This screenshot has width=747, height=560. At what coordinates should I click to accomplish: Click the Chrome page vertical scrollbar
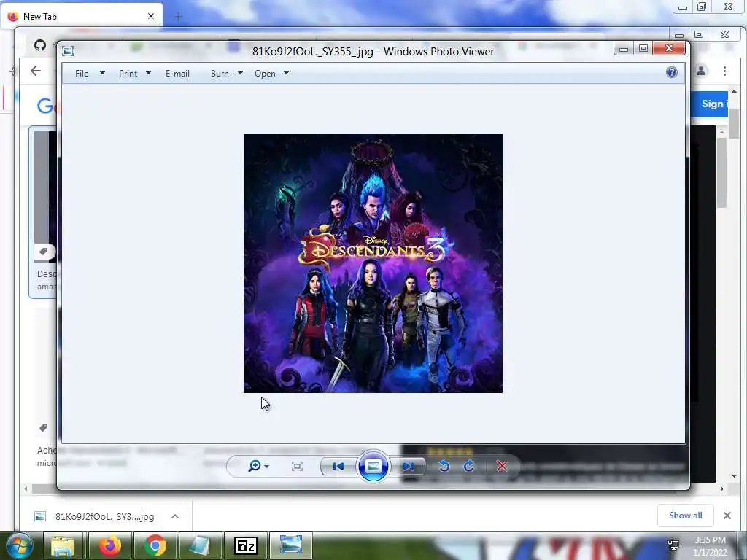734,124
